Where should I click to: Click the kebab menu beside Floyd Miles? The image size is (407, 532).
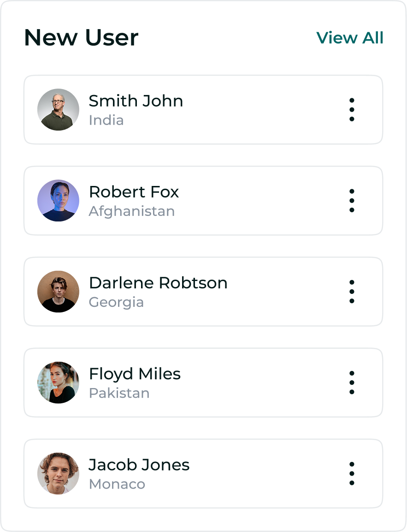pyautogui.click(x=352, y=383)
